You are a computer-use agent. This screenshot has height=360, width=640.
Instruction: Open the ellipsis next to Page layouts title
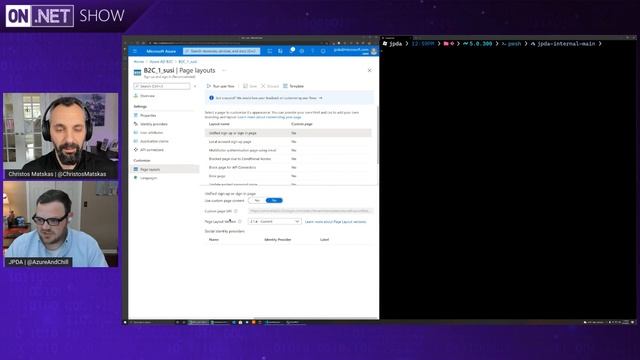coord(224,71)
